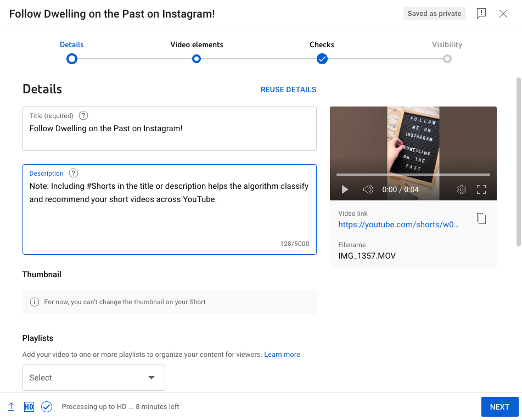The width and height of the screenshot is (522, 420).
Task: Play the video preview
Action: (x=345, y=189)
